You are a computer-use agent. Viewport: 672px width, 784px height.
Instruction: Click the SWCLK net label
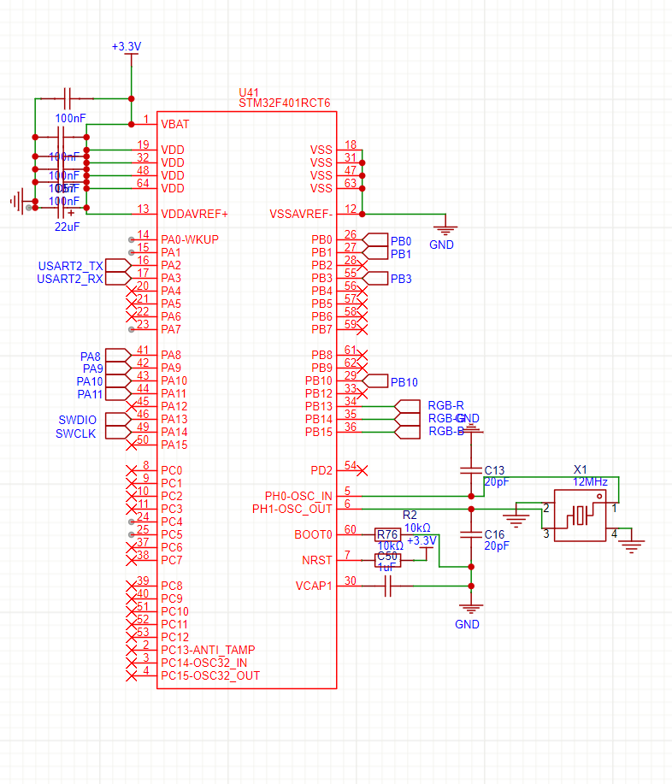77,433
